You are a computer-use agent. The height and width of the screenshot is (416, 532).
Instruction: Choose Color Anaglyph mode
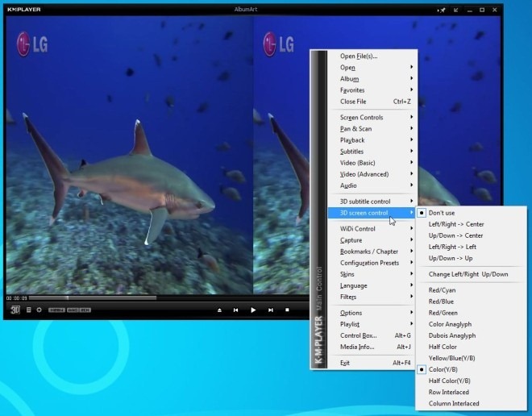click(472, 324)
